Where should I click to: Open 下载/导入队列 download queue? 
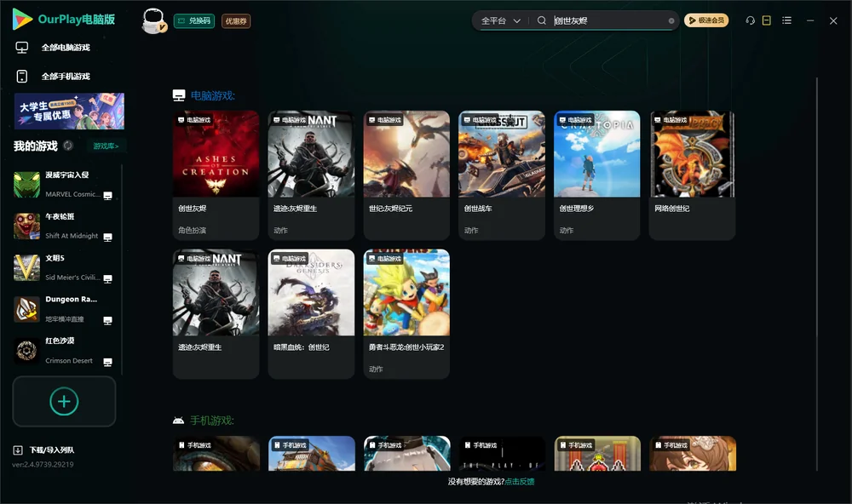tap(43, 450)
